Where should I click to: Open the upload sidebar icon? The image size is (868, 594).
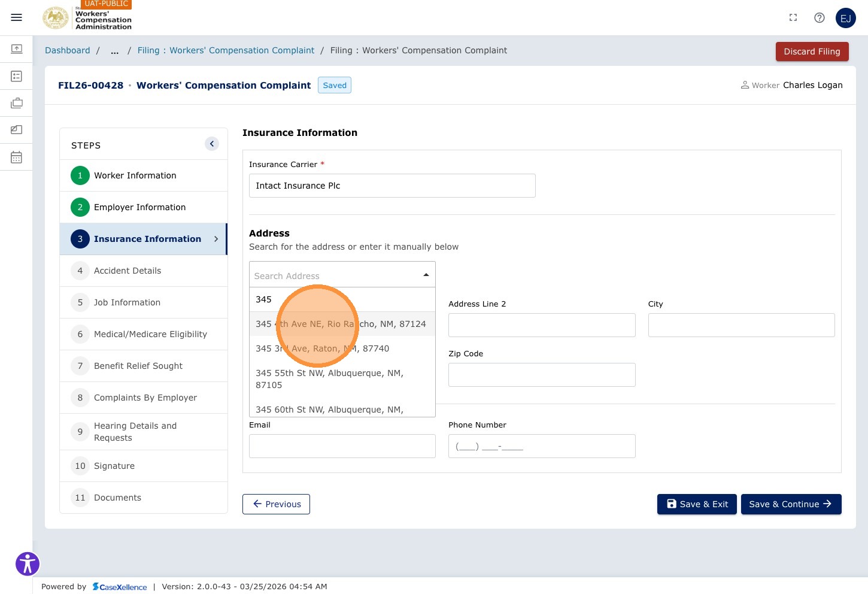(17, 49)
